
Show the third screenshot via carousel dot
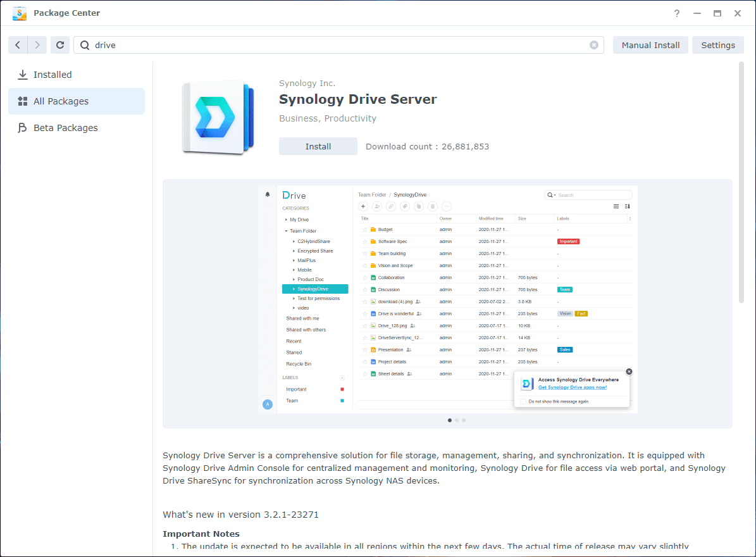(464, 420)
